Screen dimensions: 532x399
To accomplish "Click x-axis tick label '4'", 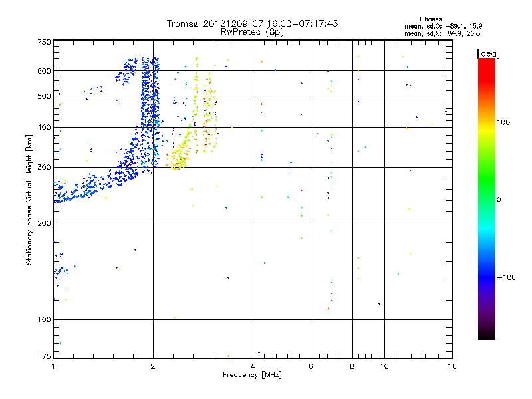I will click(253, 366).
